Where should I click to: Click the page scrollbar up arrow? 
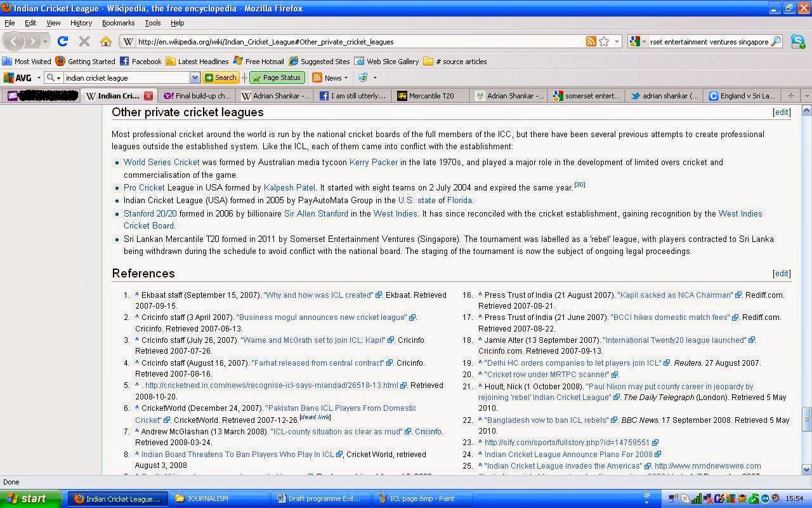(807, 110)
